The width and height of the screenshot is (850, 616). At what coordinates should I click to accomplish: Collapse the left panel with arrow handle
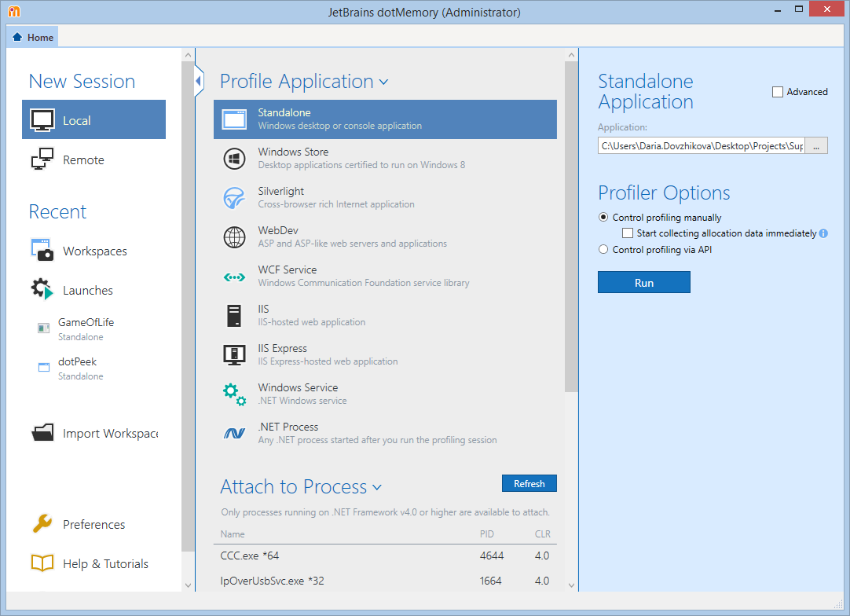199,82
